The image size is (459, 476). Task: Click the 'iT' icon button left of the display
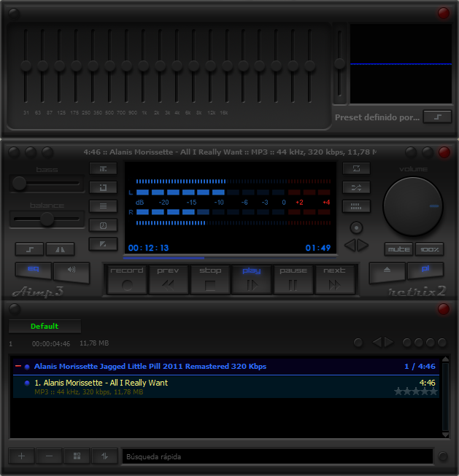pyautogui.click(x=103, y=169)
